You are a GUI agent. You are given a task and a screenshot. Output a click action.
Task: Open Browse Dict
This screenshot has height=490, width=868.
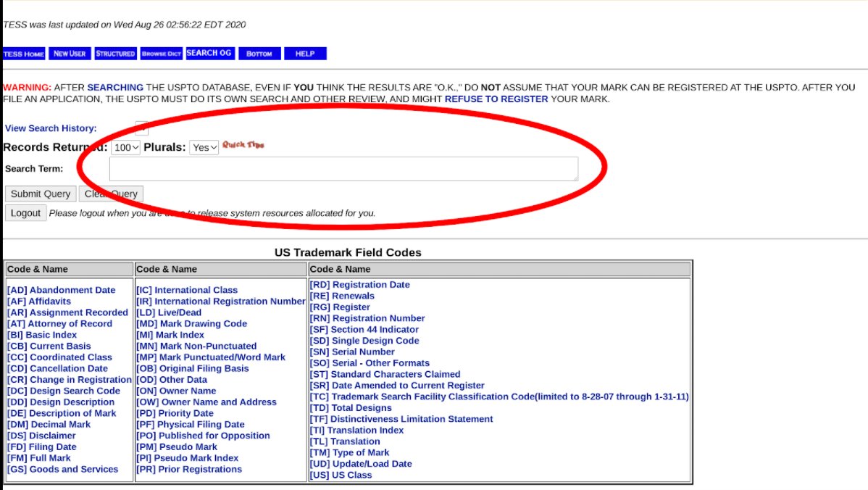point(161,54)
